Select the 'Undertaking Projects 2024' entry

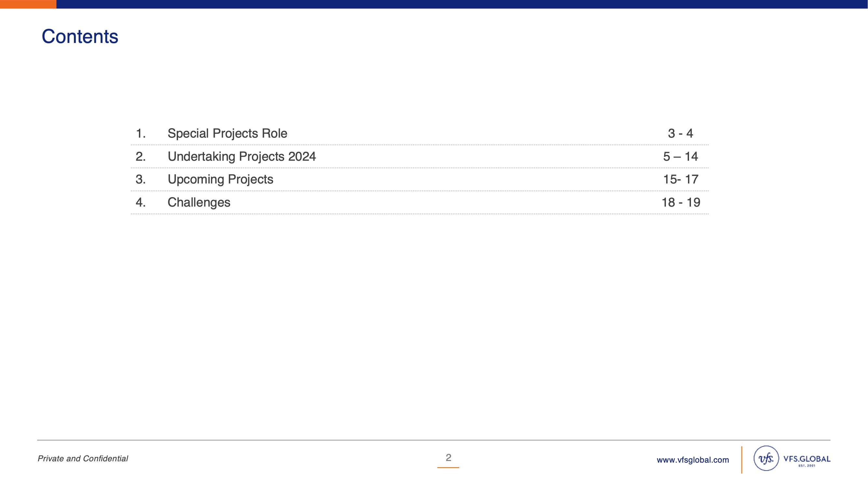(x=241, y=156)
